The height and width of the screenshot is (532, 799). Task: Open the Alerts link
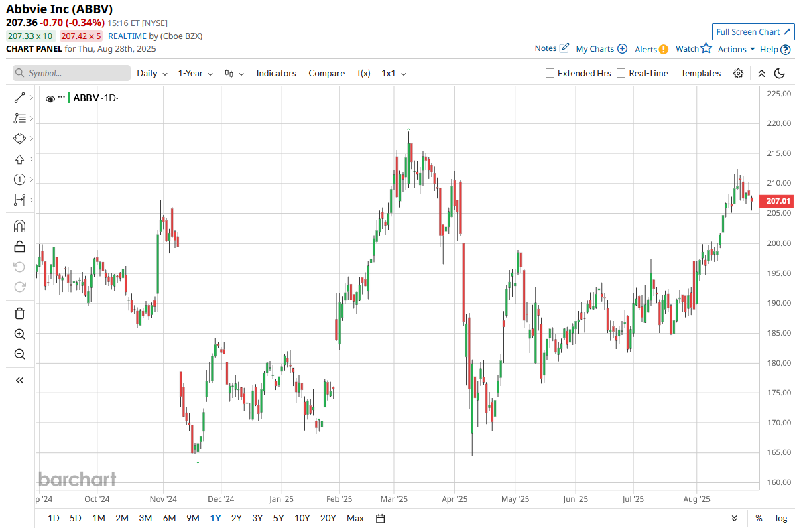pos(652,49)
